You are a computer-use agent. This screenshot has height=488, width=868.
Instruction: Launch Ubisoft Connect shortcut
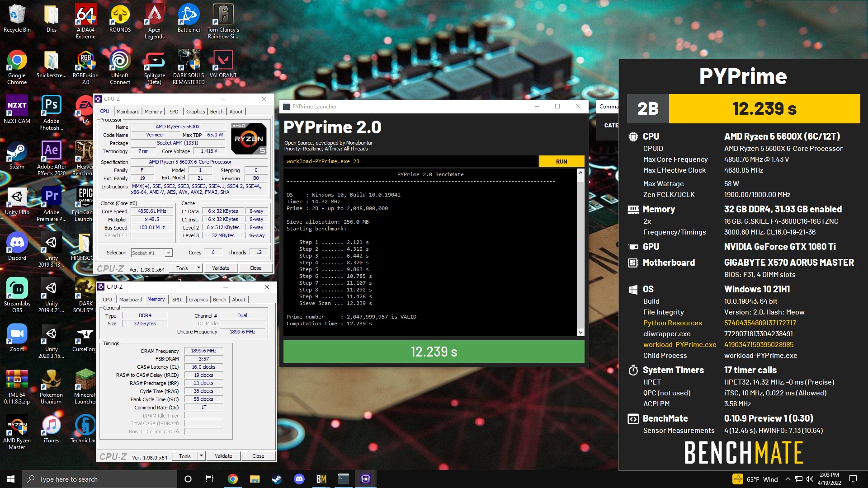tap(120, 67)
